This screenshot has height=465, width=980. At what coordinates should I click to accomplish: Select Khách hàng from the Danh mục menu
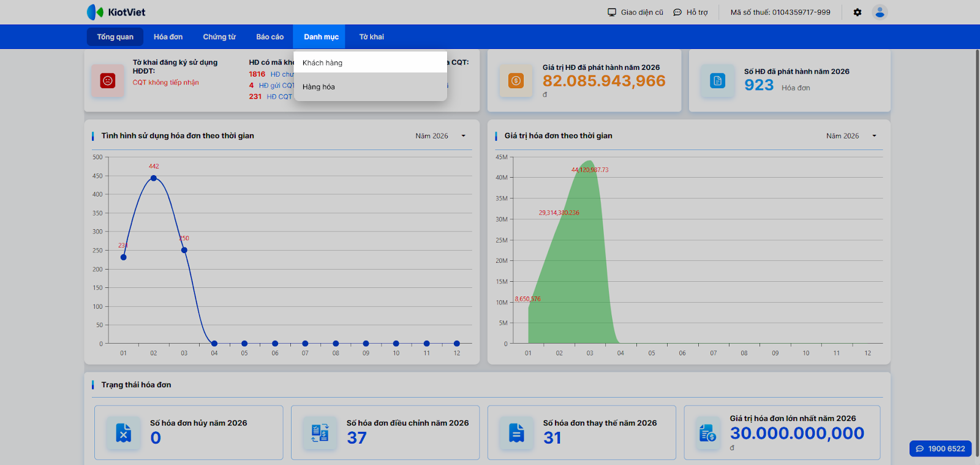(x=322, y=63)
